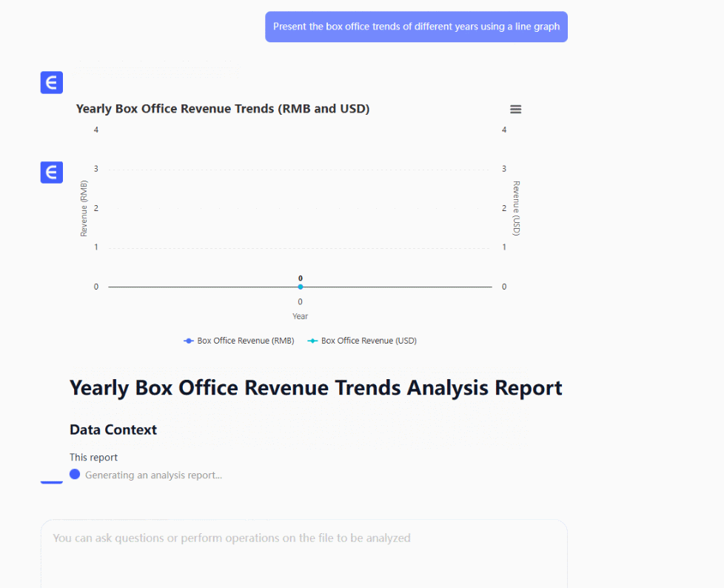Click the left Revenue (RMB) axis label
This screenshot has height=588, width=724.
pos(84,208)
